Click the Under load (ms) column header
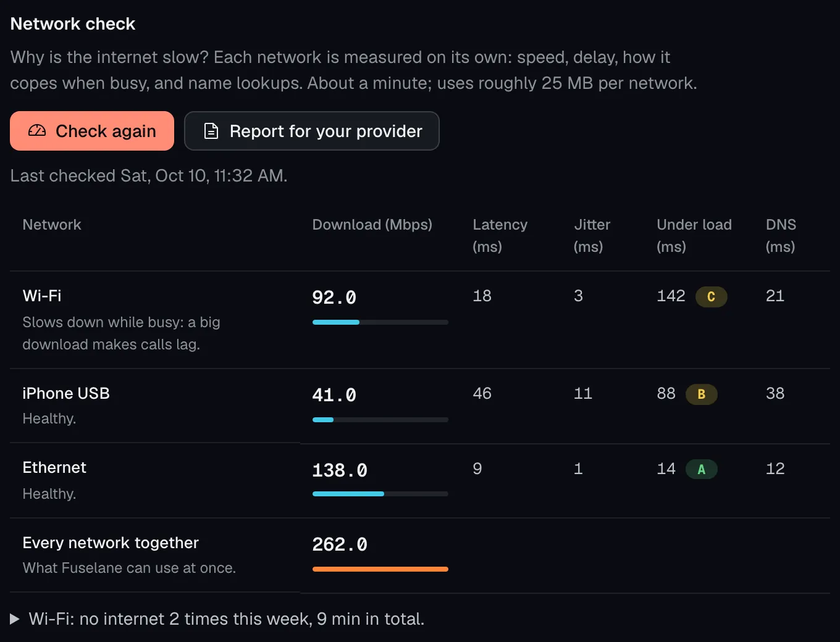The width and height of the screenshot is (840, 642). pyautogui.click(x=694, y=235)
